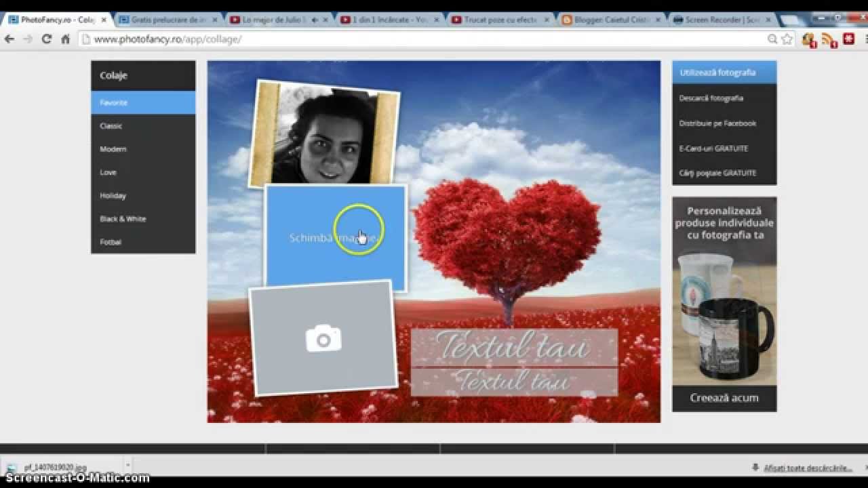Switch to the Lo mejor de Julio YouTube tab
This screenshot has width=868, height=488.
(277, 20)
